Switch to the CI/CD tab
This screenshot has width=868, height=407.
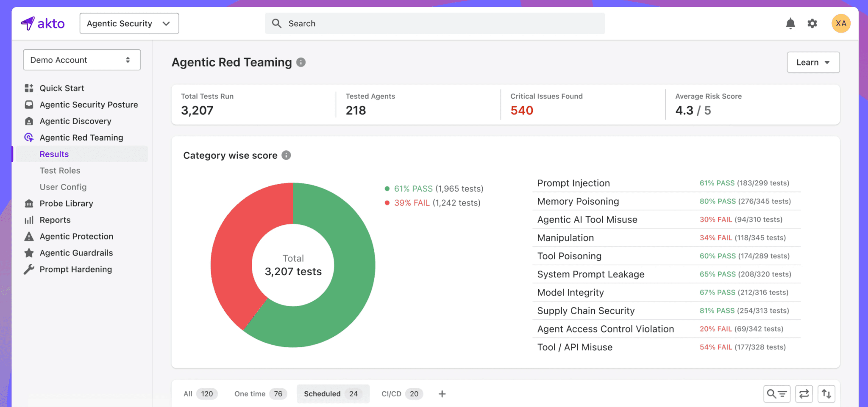click(402, 394)
